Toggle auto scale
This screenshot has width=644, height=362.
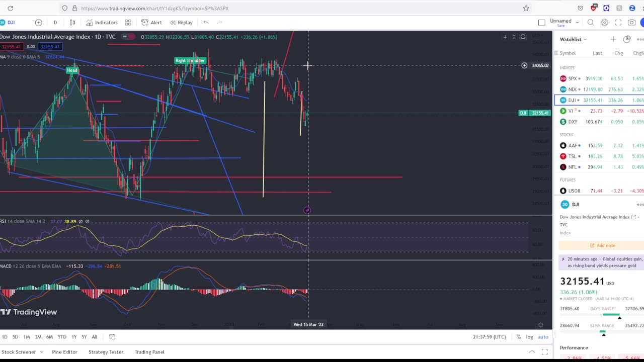[543, 337]
